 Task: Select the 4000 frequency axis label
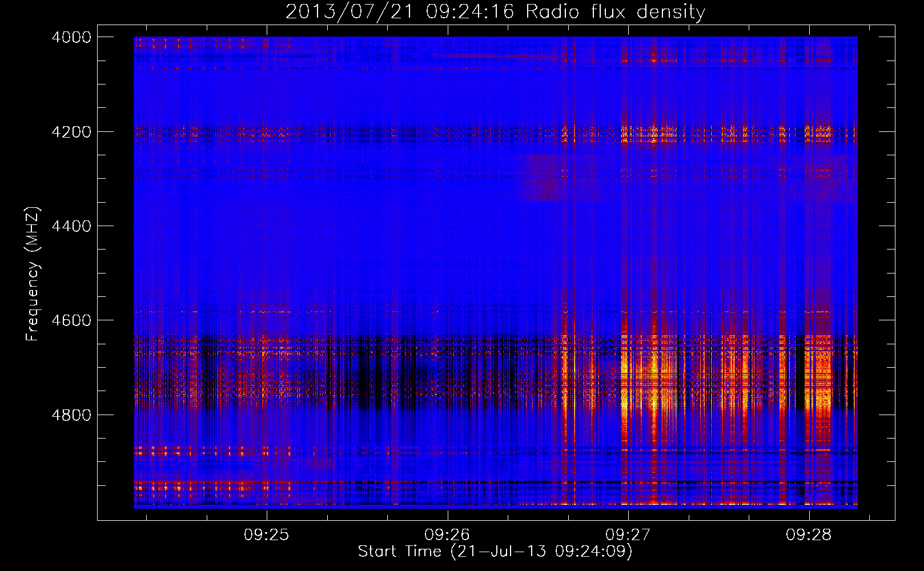pos(71,37)
